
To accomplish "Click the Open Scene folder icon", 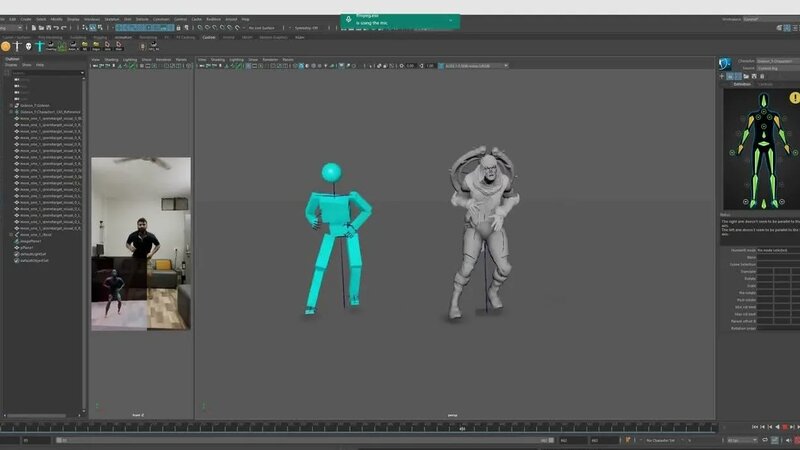I will click(41, 28).
